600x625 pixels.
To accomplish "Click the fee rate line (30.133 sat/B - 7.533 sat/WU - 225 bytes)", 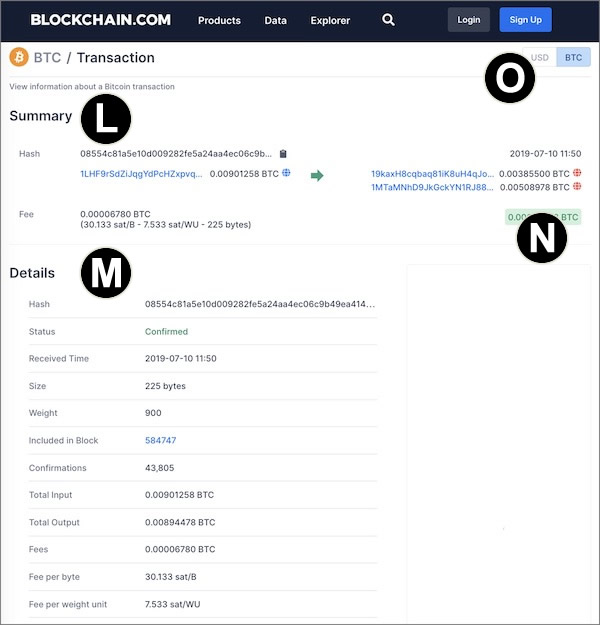I will pos(165,225).
